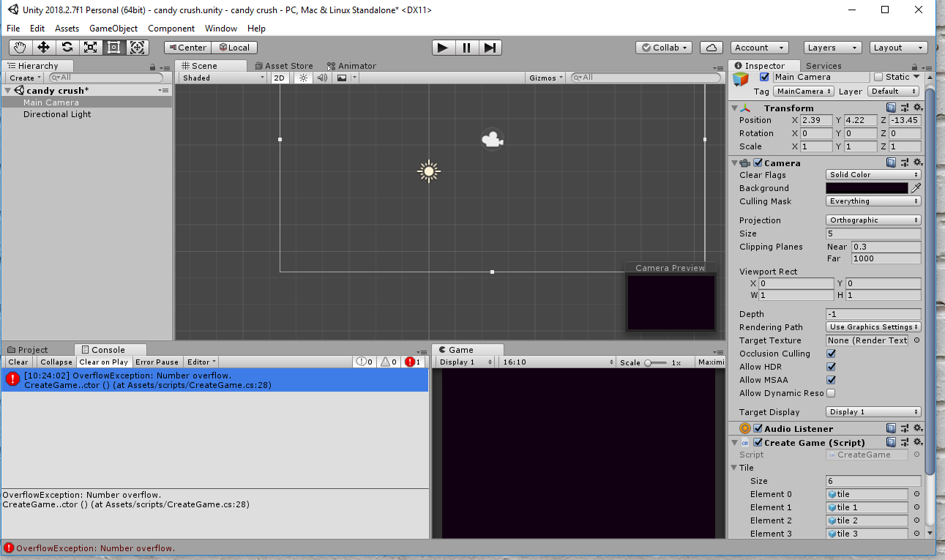The image size is (945, 560).
Task: Toggle 2D scene view mode
Action: [x=280, y=78]
